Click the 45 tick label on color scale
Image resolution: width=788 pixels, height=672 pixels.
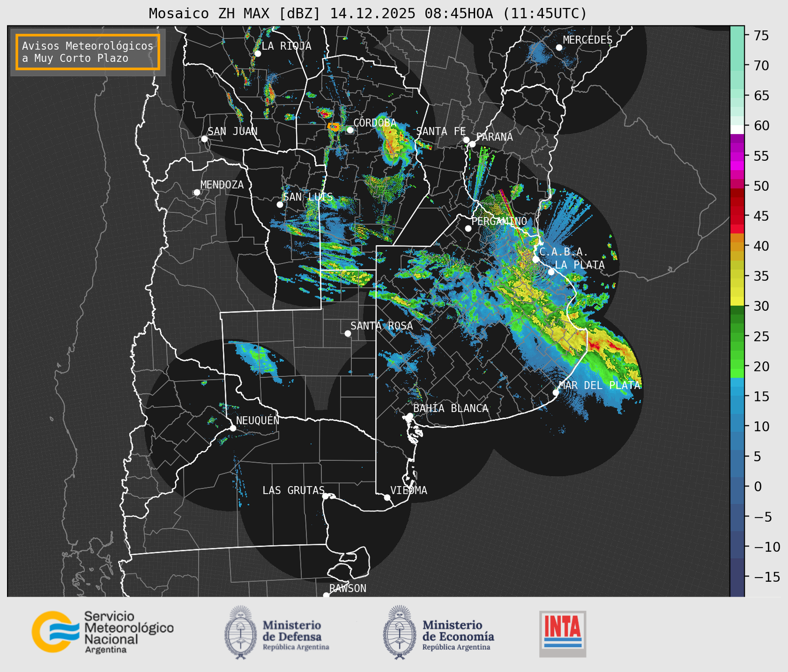pos(761,216)
